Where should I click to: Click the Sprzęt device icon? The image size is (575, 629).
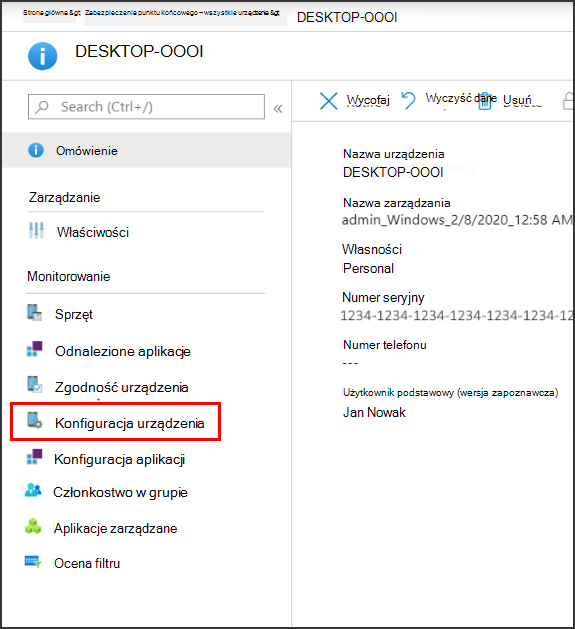click(35, 312)
